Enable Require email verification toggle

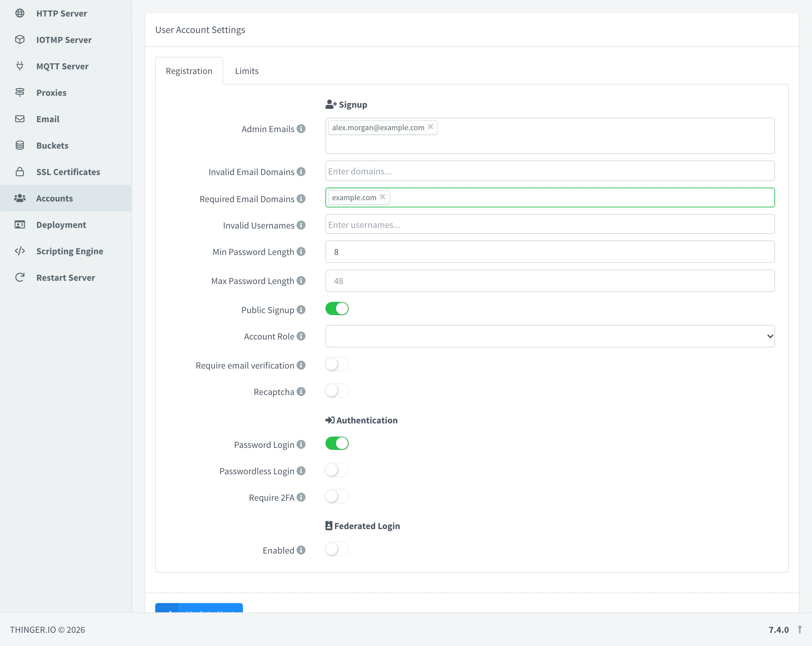(x=337, y=364)
